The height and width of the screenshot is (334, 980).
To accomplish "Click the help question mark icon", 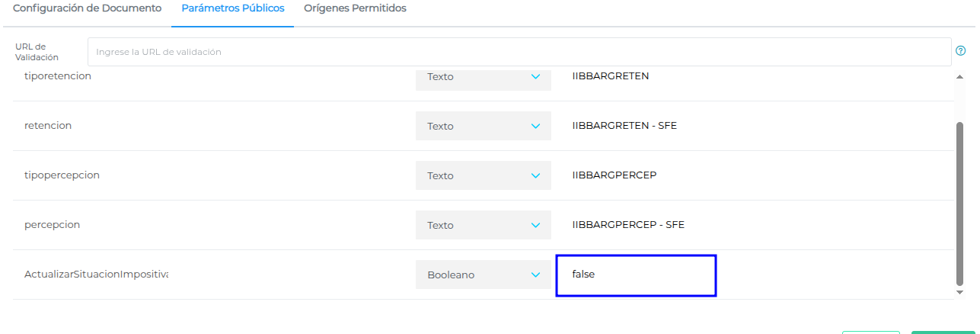I will [960, 51].
